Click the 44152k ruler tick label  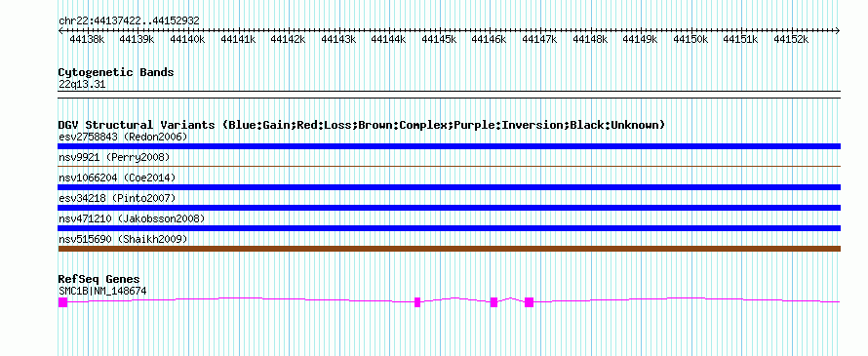click(x=792, y=39)
